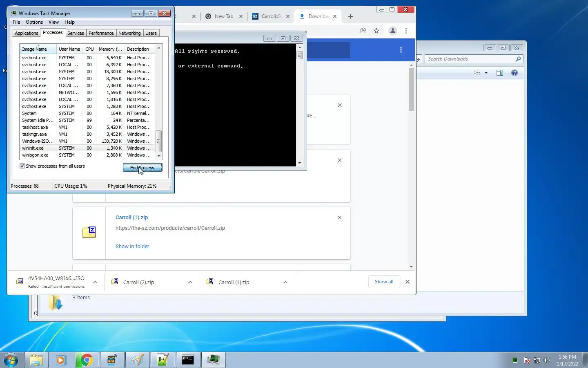Open the File menu in Task Manager
588x368 pixels.
pyautogui.click(x=16, y=22)
